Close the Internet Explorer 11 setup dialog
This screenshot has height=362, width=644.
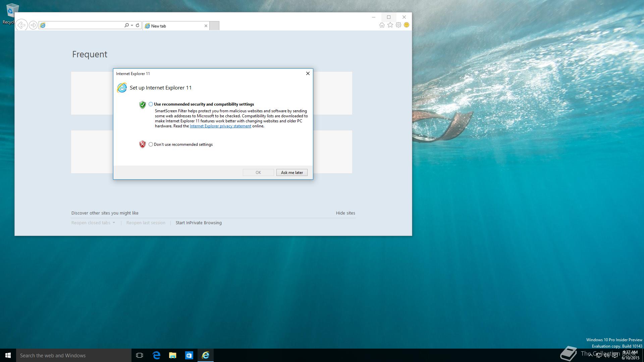(308, 73)
